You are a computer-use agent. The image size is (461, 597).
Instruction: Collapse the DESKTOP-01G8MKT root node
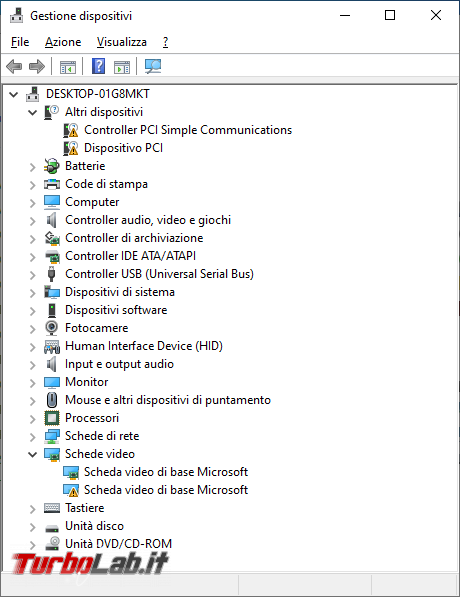14,94
